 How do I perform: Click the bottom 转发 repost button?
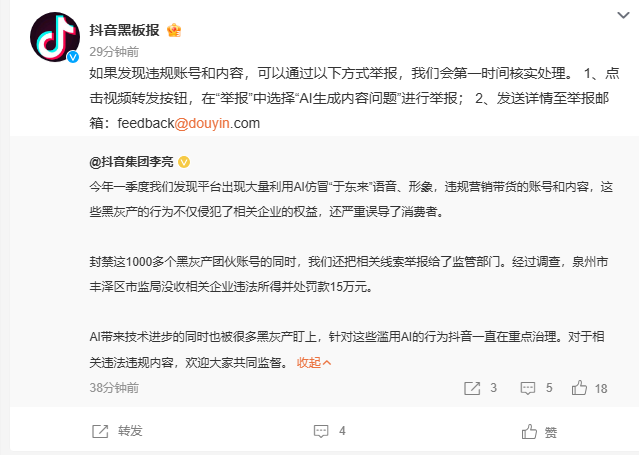coord(118,431)
